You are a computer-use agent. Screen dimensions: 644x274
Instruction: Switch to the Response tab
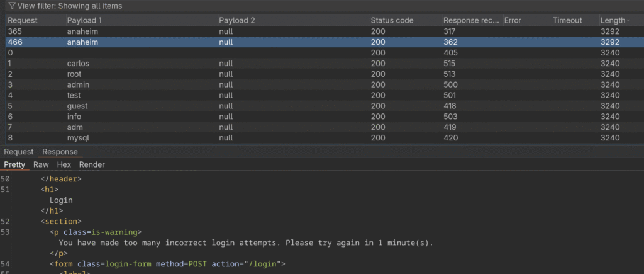click(60, 152)
